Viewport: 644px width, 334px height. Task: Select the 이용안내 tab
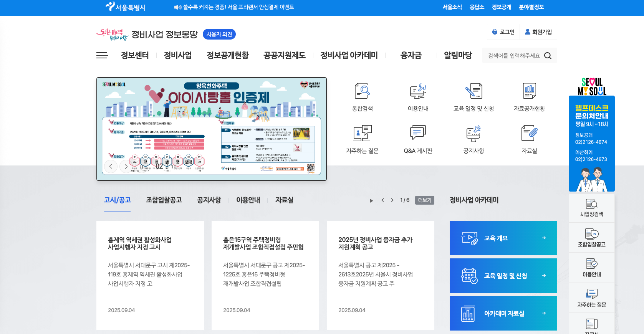(x=248, y=200)
